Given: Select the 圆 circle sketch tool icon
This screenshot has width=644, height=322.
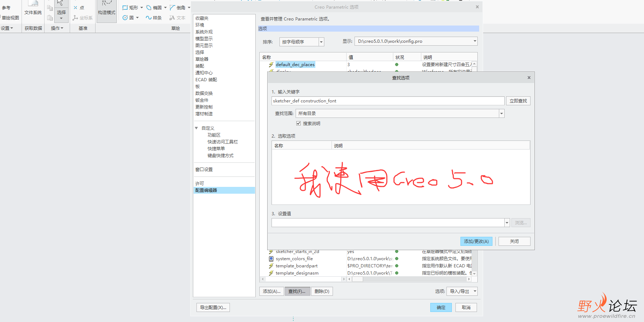Looking at the screenshot, I should (125, 18).
